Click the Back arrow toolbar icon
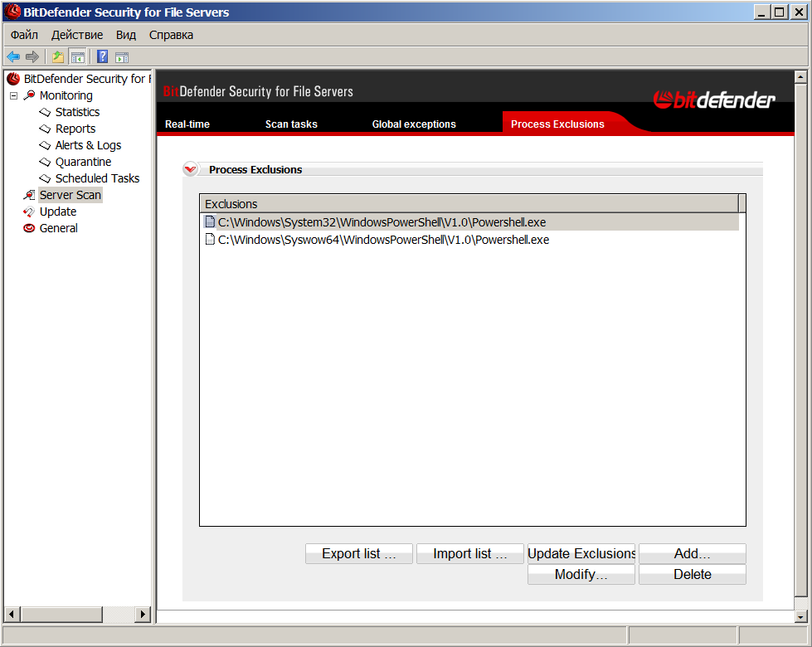 click(13, 57)
